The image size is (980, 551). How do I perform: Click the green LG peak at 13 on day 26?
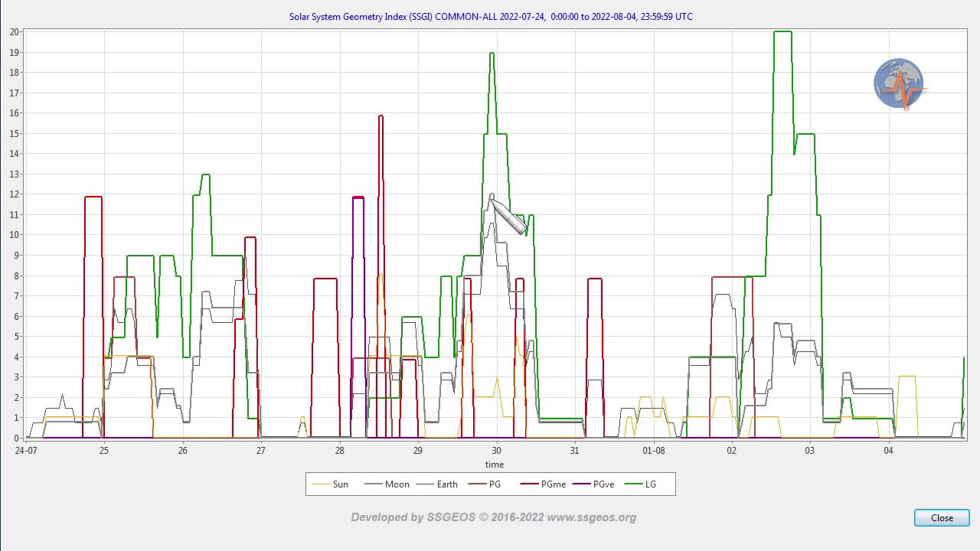[x=205, y=175]
